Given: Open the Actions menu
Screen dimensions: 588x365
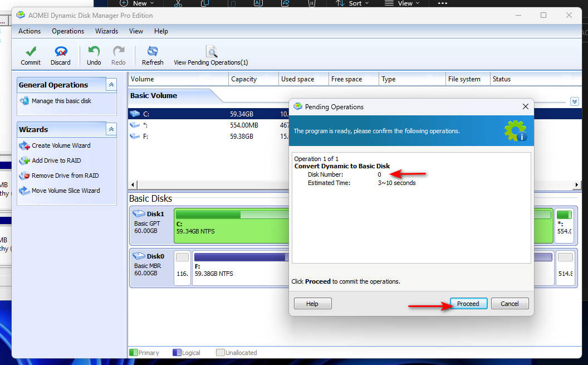Looking at the screenshot, I should (x=30, y=31).
